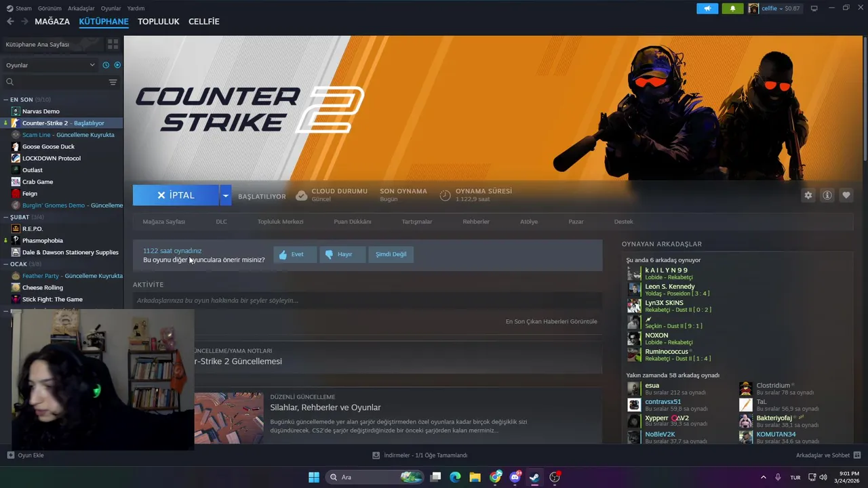Open the game settings gear icon
868x488 pixels.
808,195
